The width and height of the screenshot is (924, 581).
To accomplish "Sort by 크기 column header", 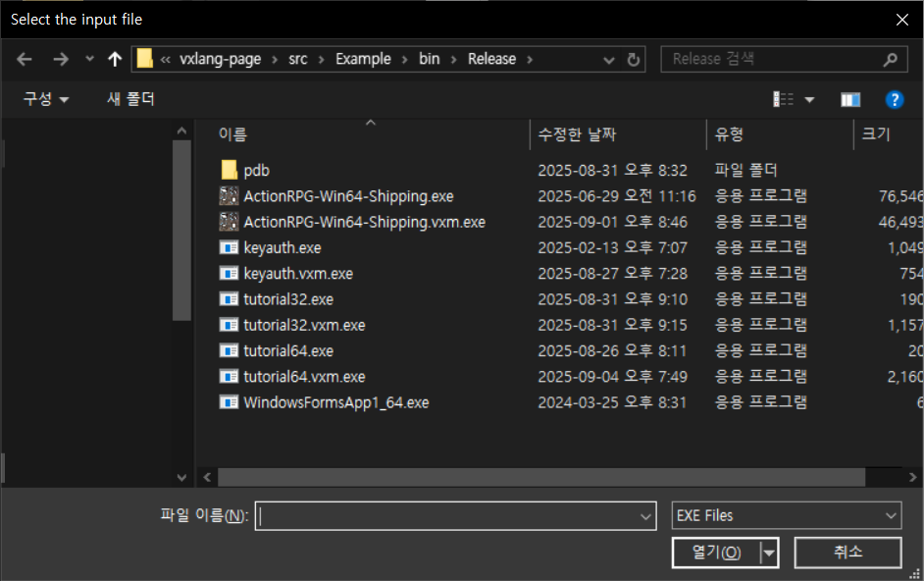I will click(x=876, y=134).
